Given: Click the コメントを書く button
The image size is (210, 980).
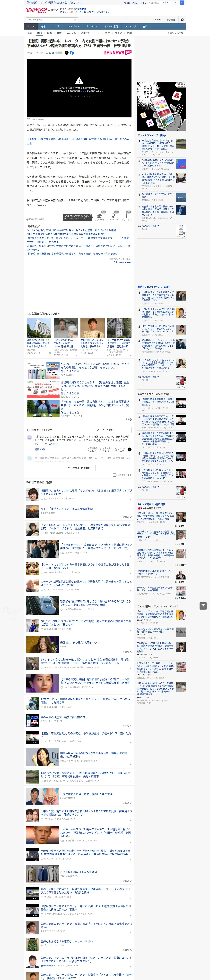Looking at the screenshot, I should (x=105, y=430).
